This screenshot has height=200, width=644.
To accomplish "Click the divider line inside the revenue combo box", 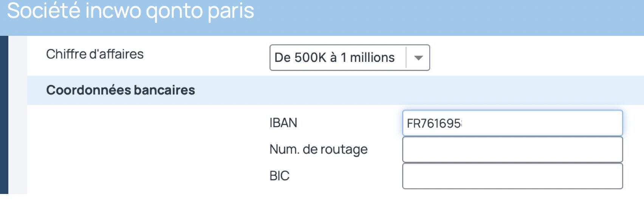I will coord(406,58).
